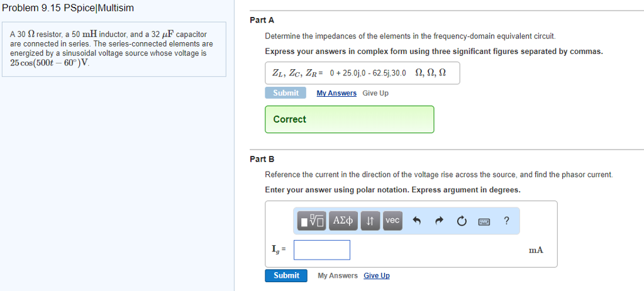Open keyboard shortcuts icon
644x291 pixels.
pos(484,222)
